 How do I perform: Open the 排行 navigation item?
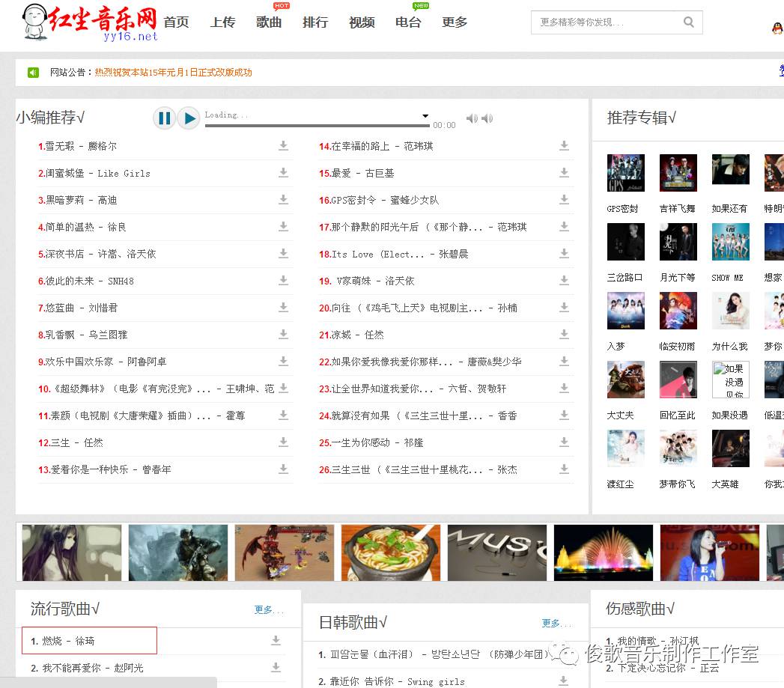pos(315,22)
